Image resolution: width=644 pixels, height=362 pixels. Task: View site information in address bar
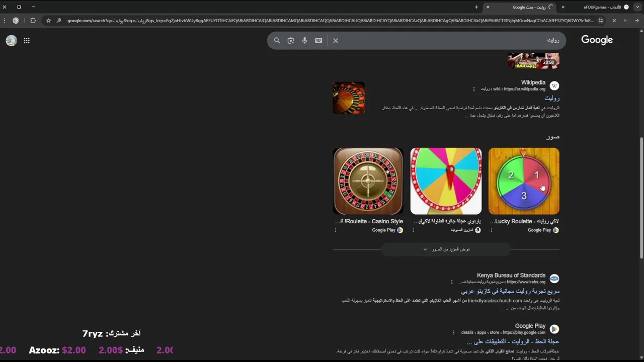point(601,21)
